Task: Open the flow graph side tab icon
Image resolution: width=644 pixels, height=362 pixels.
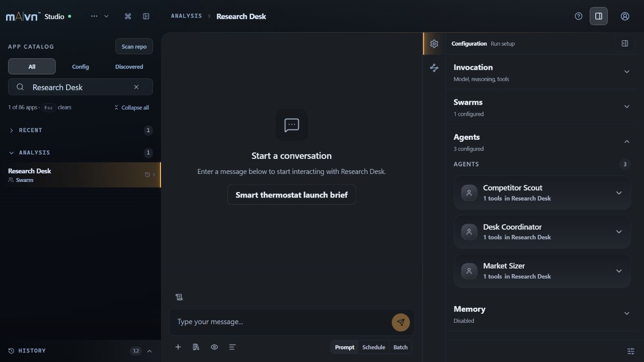Action: pos(434,68)
